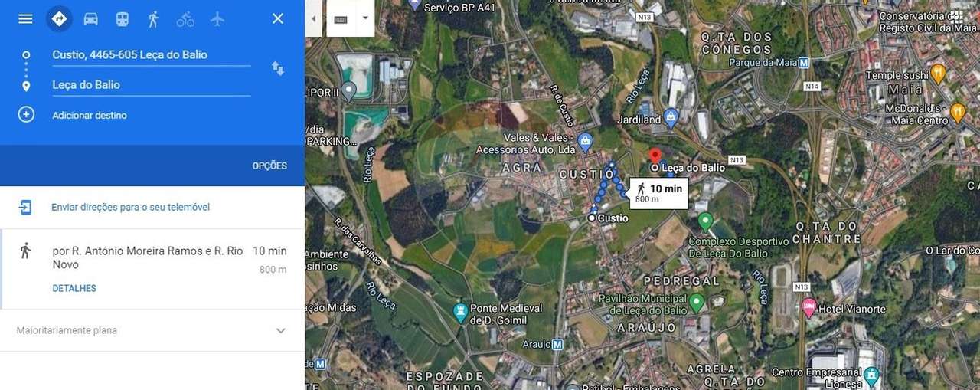Select the cycling travel mode icon
Image resolution: width=980 pixels, height=390 pixels.
tap(185, 18)
